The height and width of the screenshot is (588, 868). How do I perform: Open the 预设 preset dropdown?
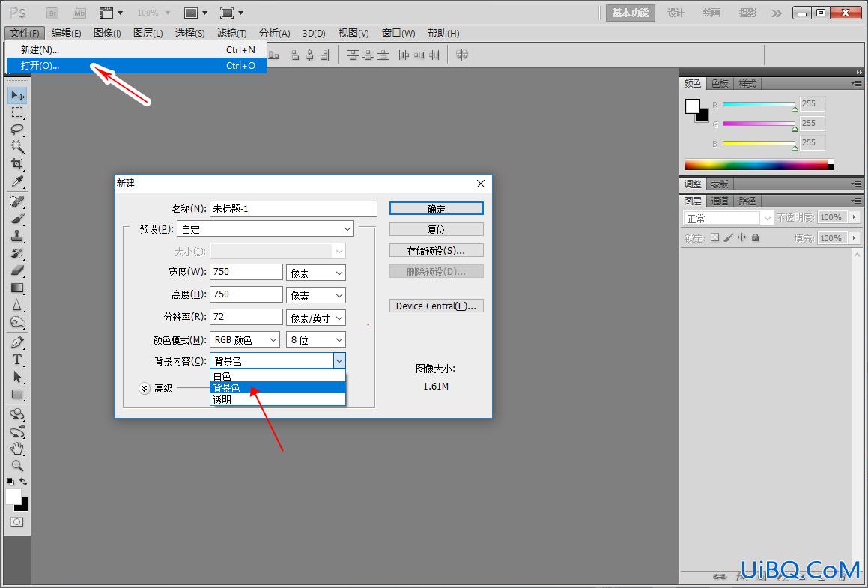click(265, 228)
